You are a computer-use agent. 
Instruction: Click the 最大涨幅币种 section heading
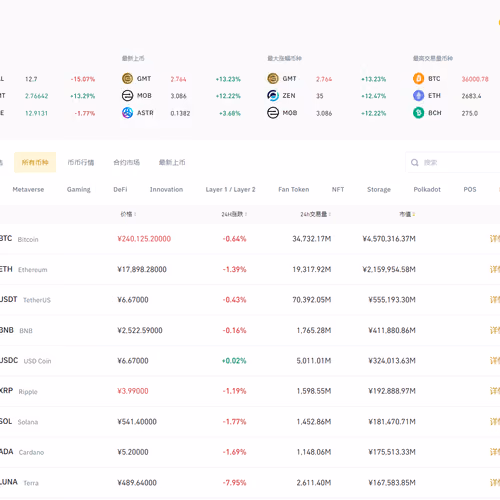tap(284, 58)
